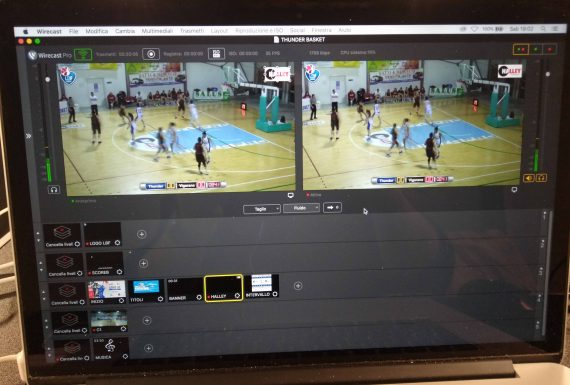Toggle the two-dot preview layout button
This screenshot has height=385, width=570.
pos(521,49)
